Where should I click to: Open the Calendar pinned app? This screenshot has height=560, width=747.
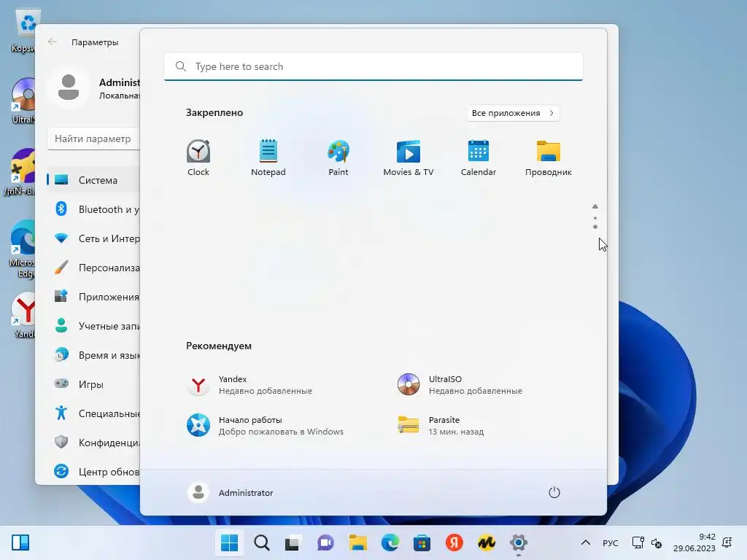tap(479, 158)
